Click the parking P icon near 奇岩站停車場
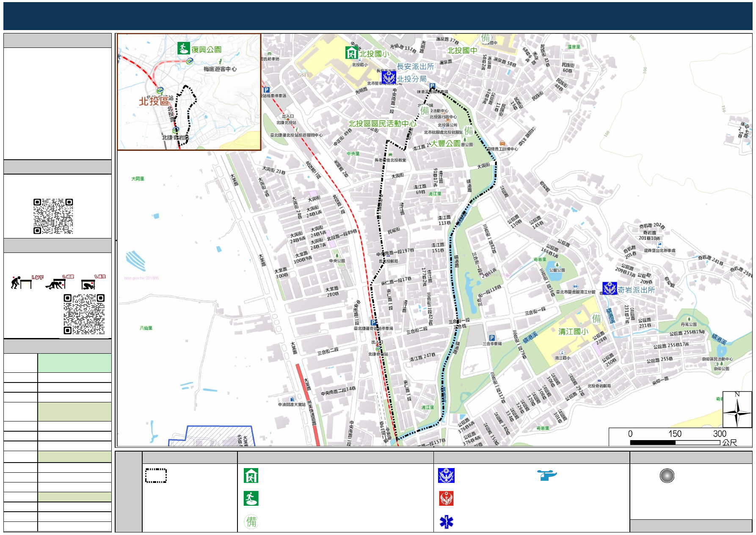The width and height of the screenshot is (756, 535). pyautogui.click(x=373, y=322)
